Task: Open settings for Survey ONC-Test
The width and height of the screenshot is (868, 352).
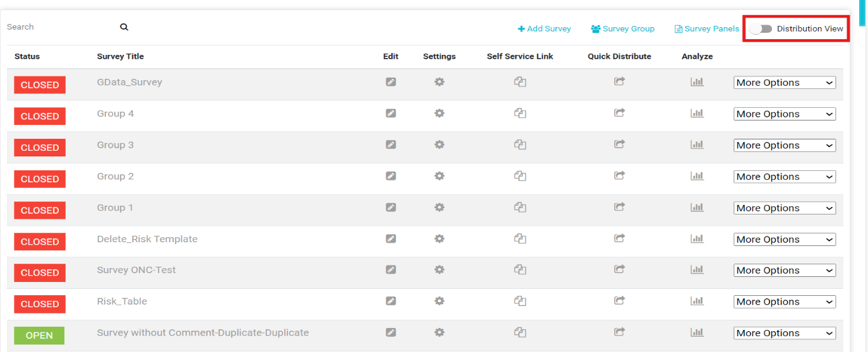Action: point(439,269)
